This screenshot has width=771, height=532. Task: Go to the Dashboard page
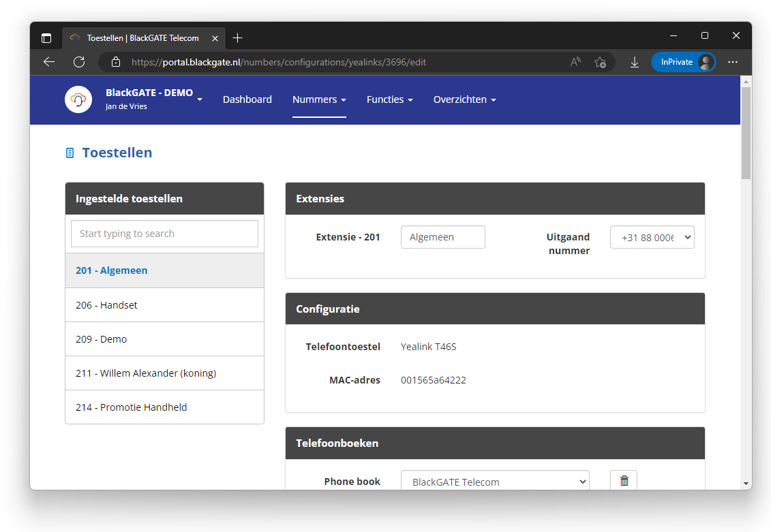click(x=247, y=99)
